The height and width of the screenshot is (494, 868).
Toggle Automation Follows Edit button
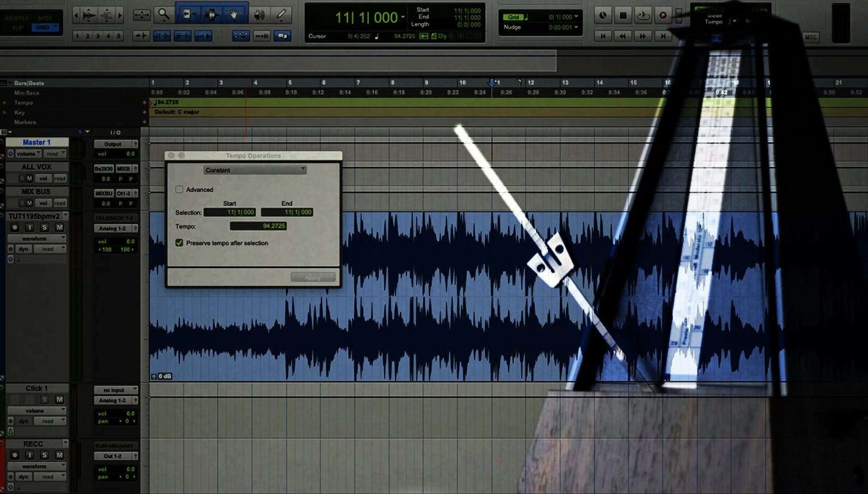tap(241, 36)
